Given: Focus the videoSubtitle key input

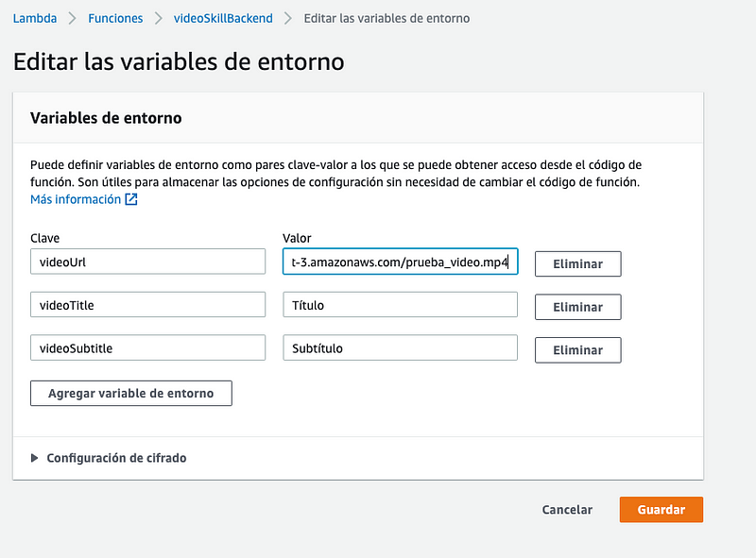Looking at the screenshot, I should 147,348.
